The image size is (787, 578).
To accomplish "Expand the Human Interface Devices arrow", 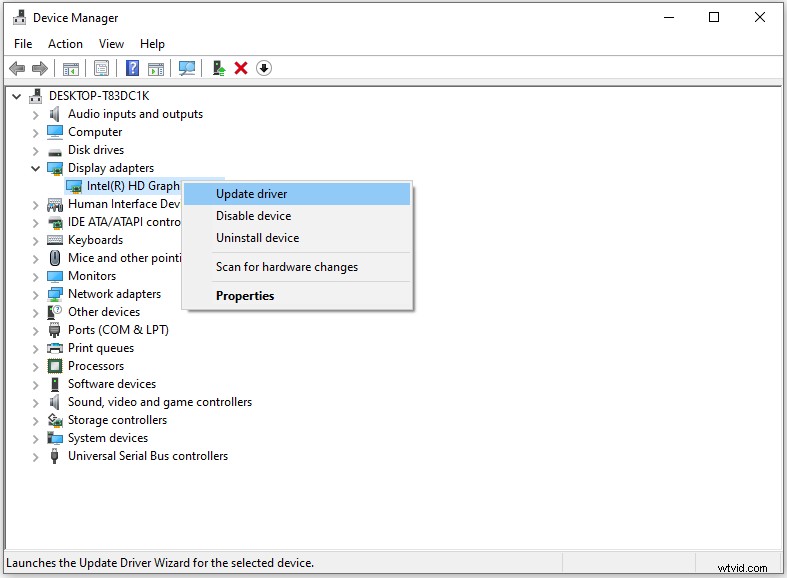I will (35, 205).
